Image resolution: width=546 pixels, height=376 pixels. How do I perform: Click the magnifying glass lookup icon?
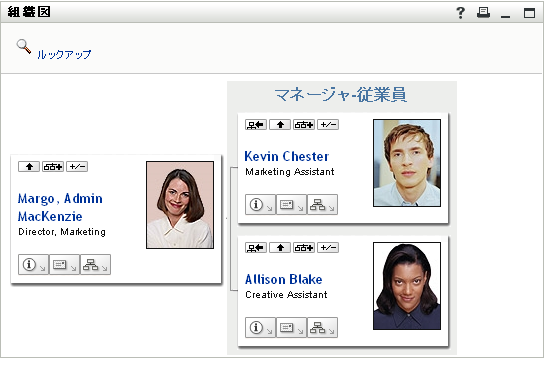[24, 47]
